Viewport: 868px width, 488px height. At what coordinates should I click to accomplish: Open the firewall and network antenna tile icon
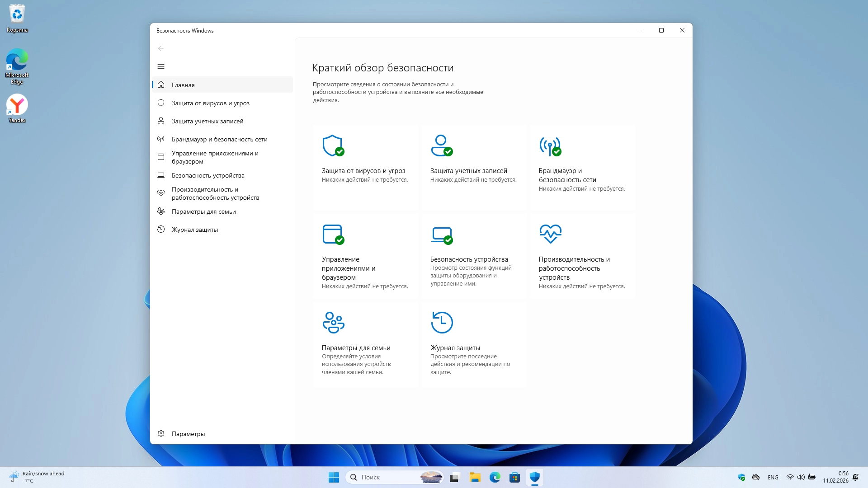point(550,145)
